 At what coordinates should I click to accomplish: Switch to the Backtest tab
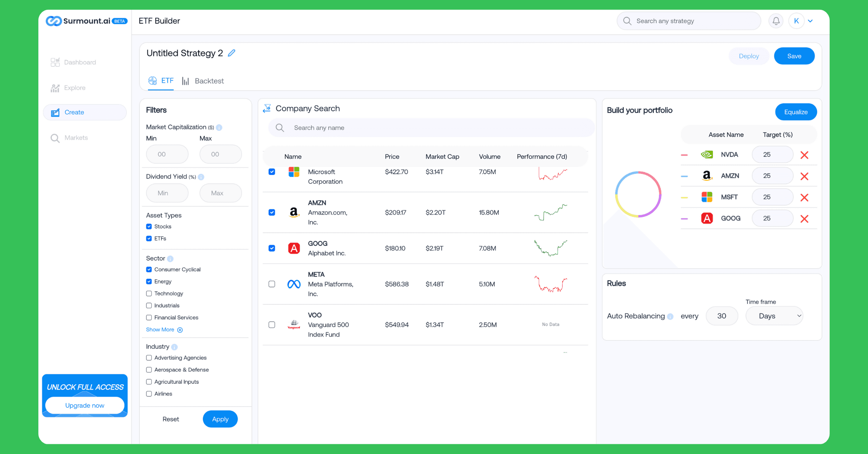[x=203, y=81]
